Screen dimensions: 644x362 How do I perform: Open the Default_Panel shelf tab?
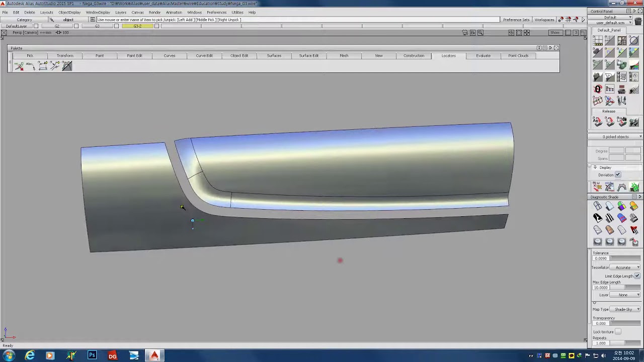click(x=609, y=30)
